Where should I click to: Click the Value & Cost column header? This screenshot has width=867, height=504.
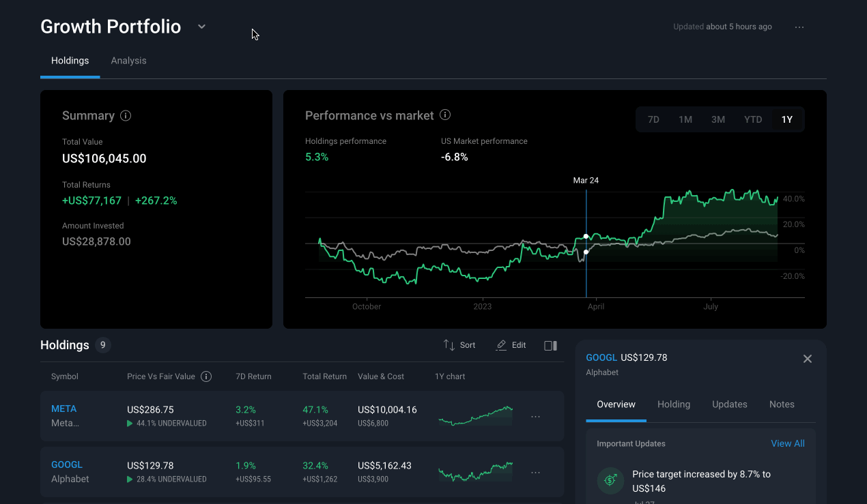click(x=381, y=376)
